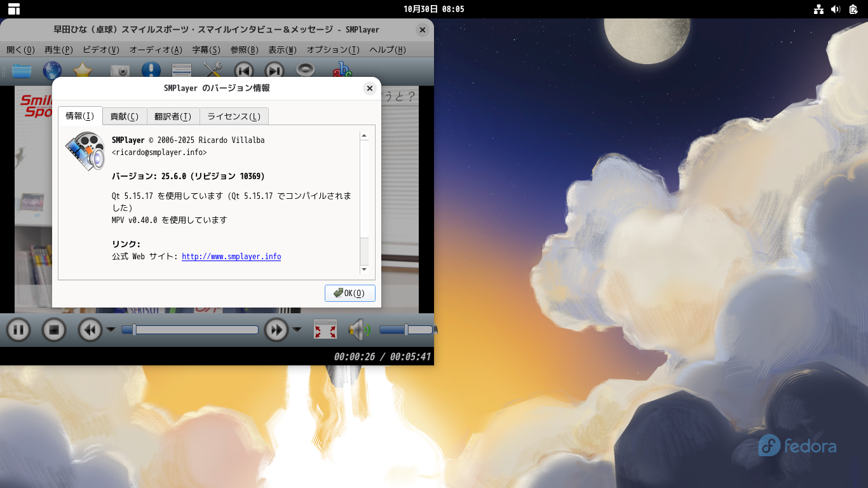Click the next track toolbar icon
Viewport: 868px width, 488px height.
click(x=275, y=71)
